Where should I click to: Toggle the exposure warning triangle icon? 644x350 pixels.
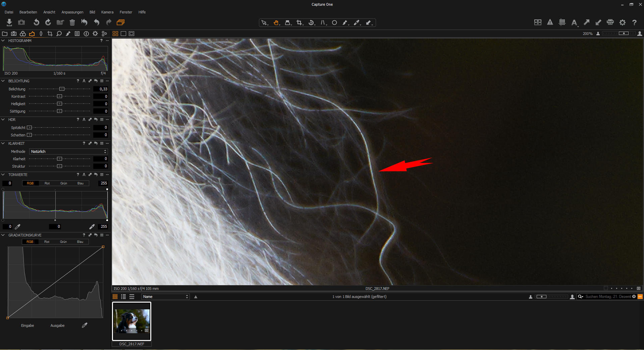point(550,23)
